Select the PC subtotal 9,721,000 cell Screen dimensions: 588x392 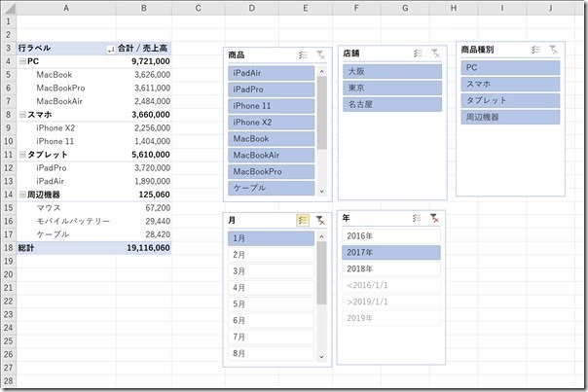click(x=144, y=61)
